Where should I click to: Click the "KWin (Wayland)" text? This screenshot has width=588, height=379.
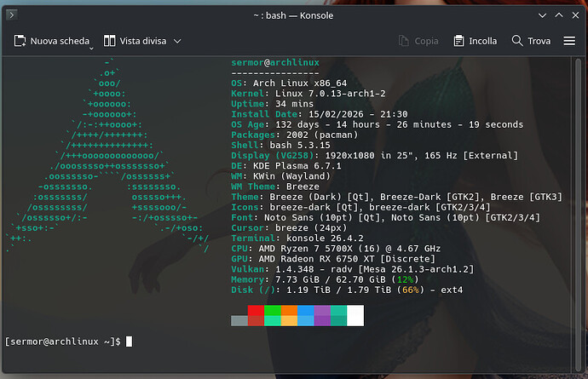291,176
